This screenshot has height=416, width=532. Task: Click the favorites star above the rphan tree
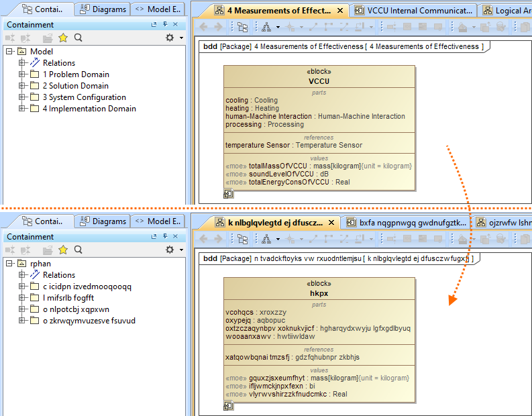pos(63,250)
